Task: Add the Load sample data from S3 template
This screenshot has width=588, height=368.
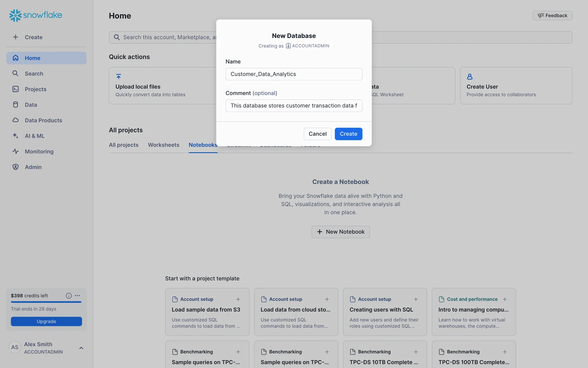Action: coord(238,299)
